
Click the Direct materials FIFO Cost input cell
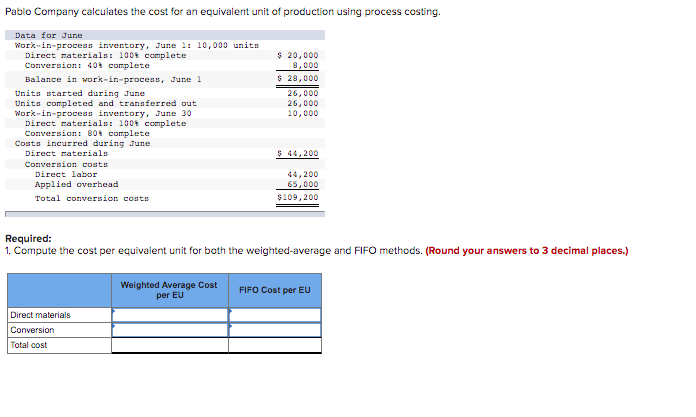coord(275,315)
